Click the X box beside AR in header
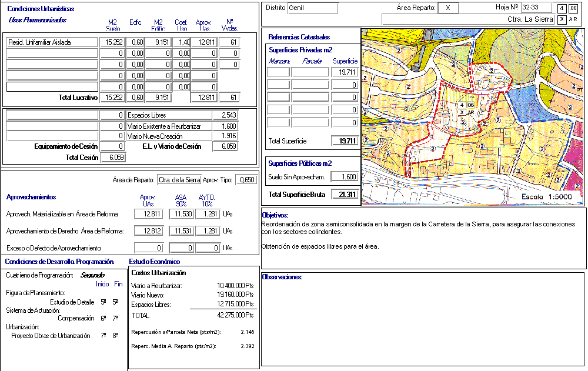Viewport: 588px width, 371px height. [x=562, y=19]
